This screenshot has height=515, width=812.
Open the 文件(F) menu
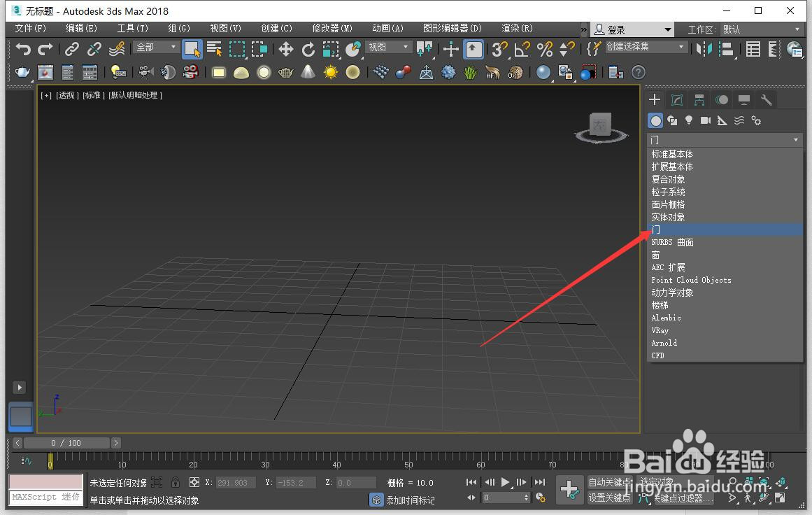pos(30,28)
